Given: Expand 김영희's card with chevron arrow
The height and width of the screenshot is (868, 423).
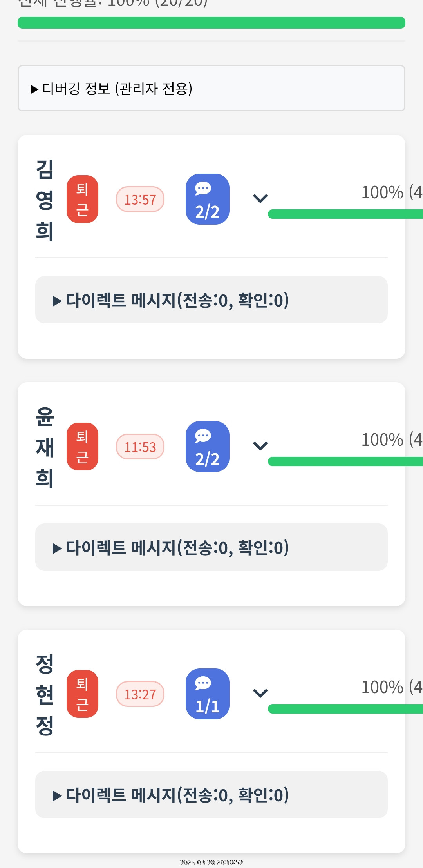Looking at the screenshot, I should (260, 199).
